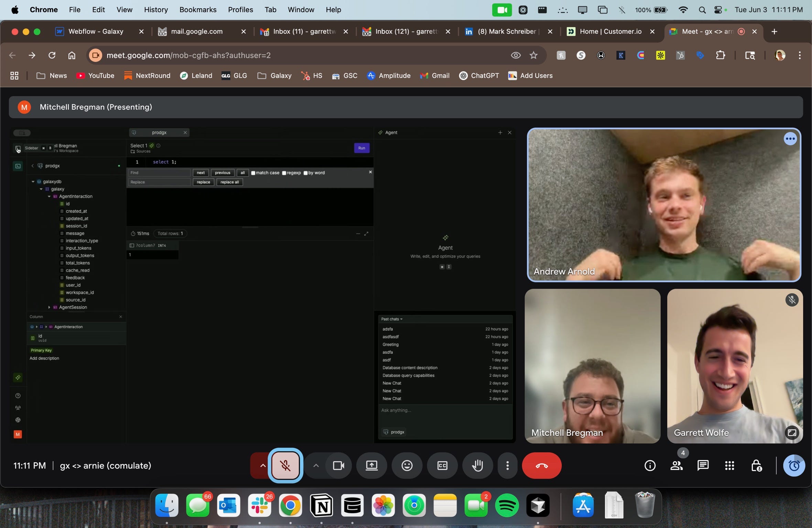Click the ChatGPT bookmark link
Screen dimensions: 812x528
[x=479, y=76]
